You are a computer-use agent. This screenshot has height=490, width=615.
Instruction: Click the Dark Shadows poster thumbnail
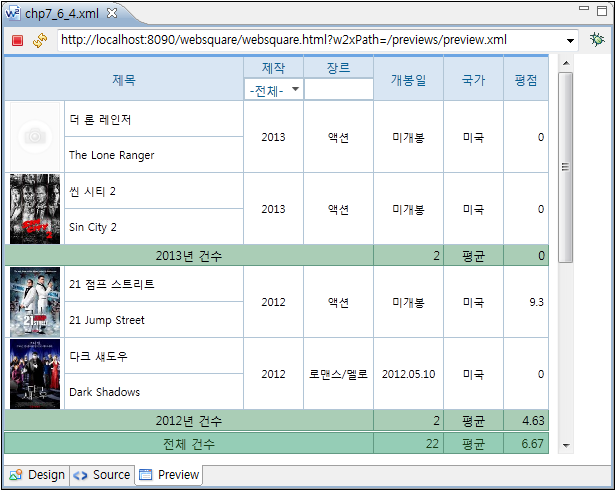coord(34,374)
